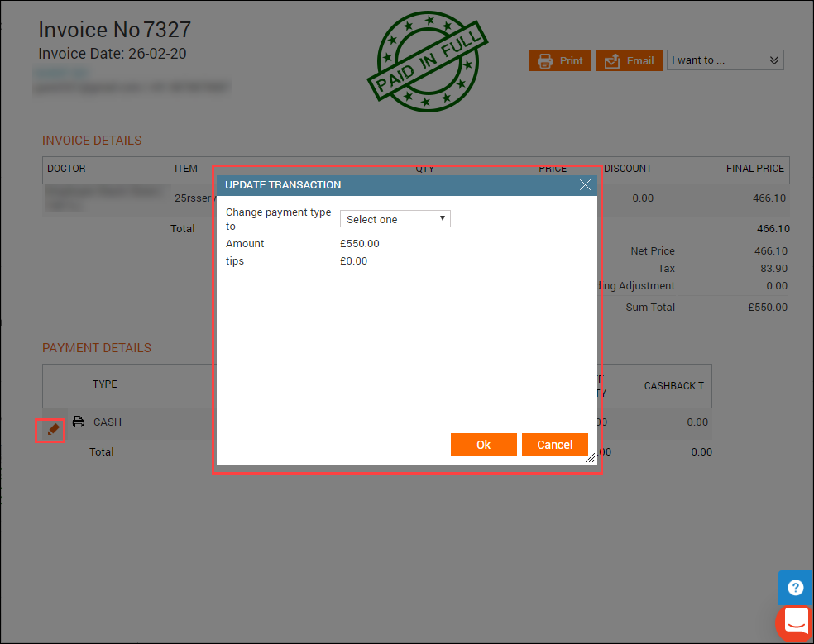Click the Sum Total £550.00 value
814x644 pixels.
coord(768,308)
